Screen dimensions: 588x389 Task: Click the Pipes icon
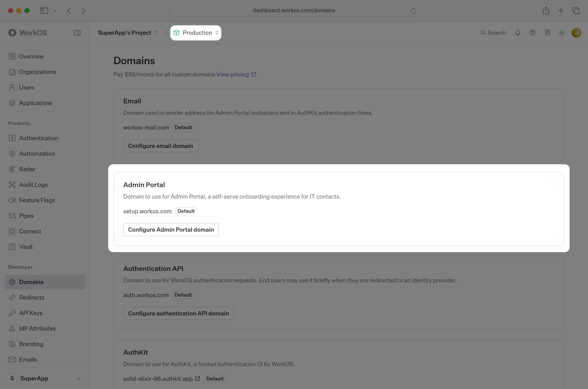[x=12, y=216]
